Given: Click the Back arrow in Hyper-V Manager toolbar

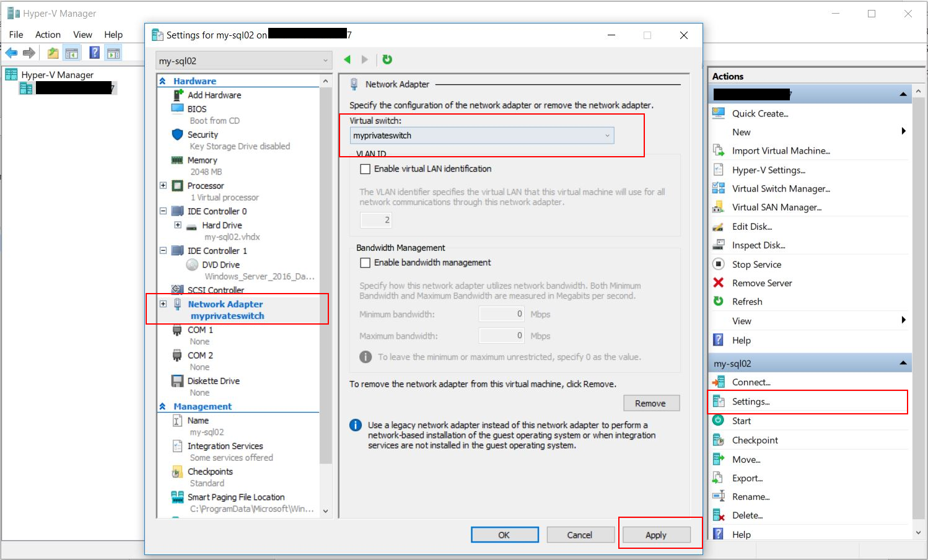Looking at the screenshot, I should tap(11, 53).
